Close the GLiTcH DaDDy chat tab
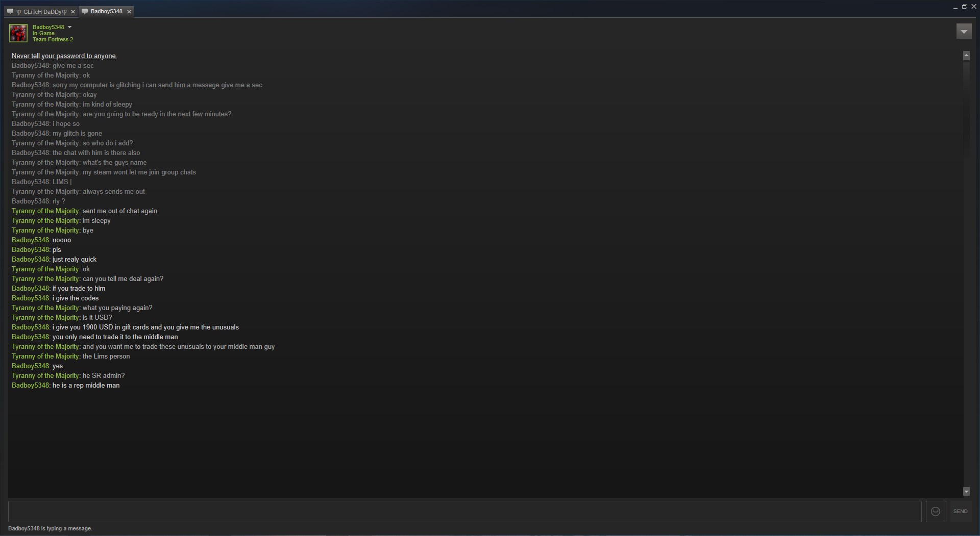This screenshot has width=980, height=536. (x=73, y=12)
